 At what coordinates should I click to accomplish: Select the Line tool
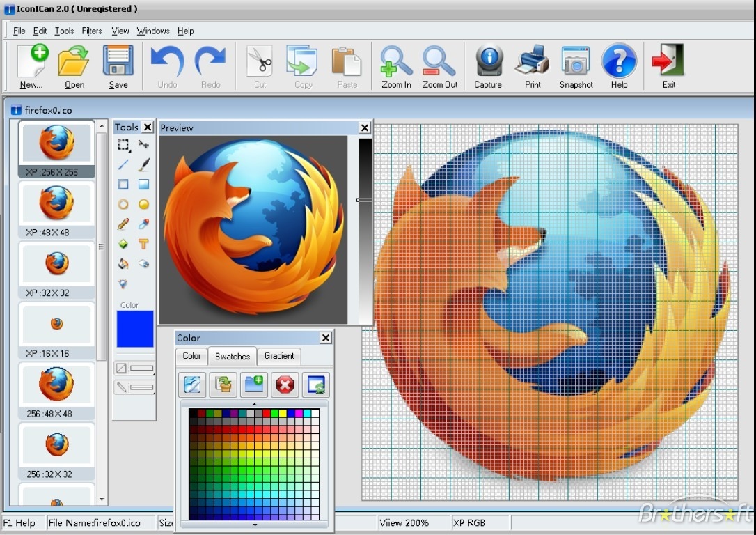pos(121,164)
